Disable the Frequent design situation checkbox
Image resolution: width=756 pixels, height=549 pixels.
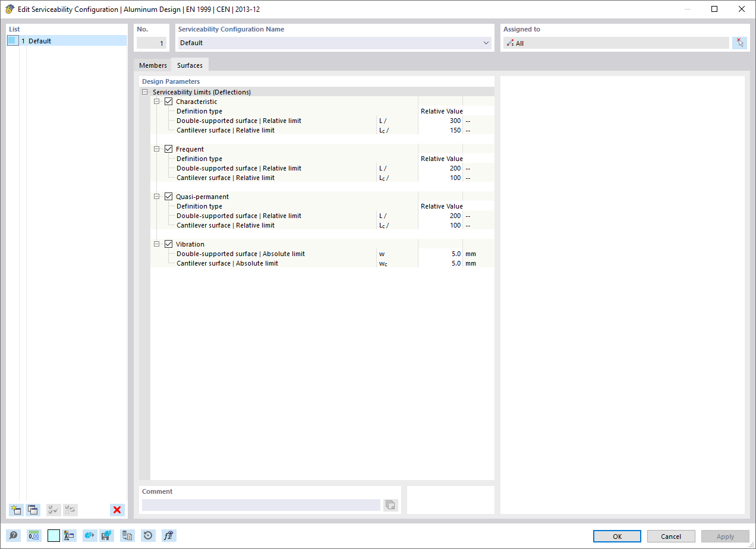(169, 149)
